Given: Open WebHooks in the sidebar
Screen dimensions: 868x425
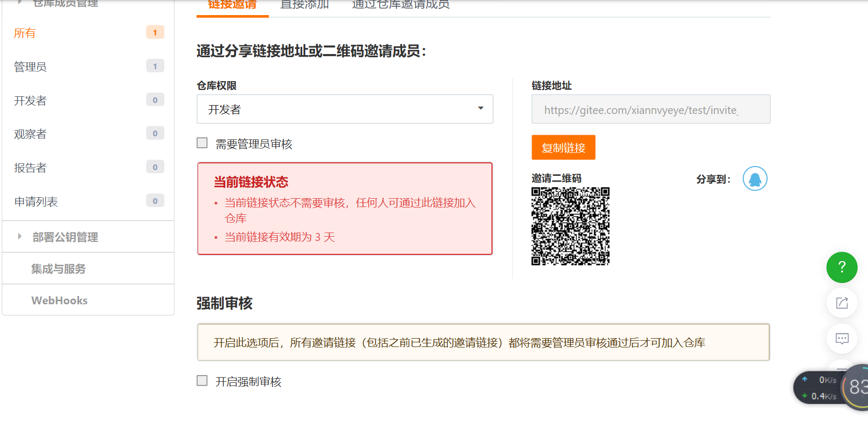Looking at the screenshot, I should tap(59, 300).
